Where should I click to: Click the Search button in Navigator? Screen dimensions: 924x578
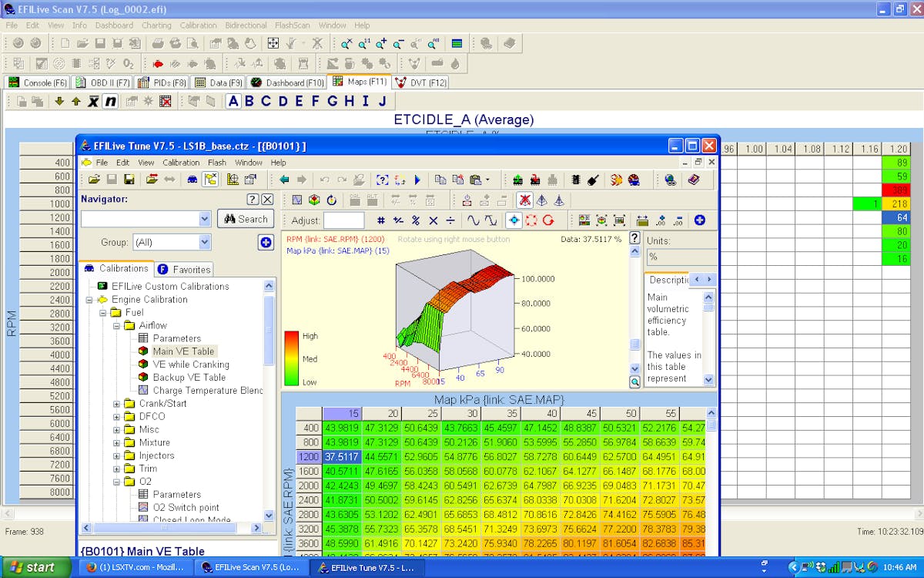click(x=246, y=219)
